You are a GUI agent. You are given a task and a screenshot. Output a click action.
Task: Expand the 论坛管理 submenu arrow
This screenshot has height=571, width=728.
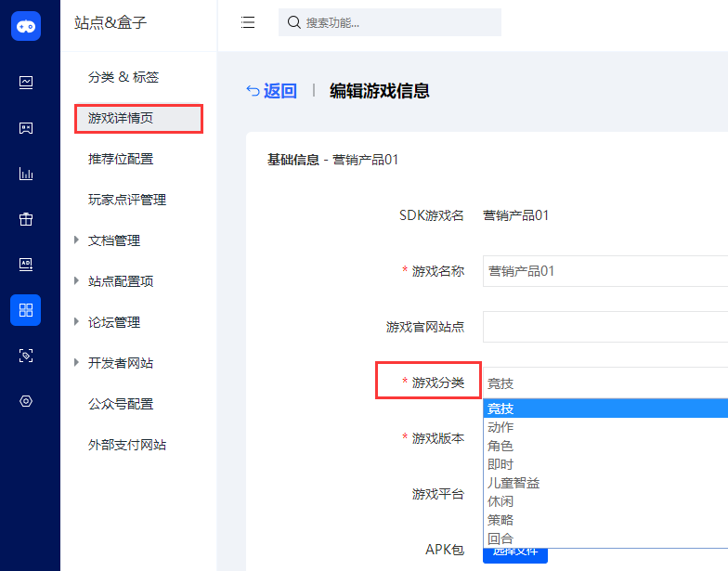click(76, 321)
